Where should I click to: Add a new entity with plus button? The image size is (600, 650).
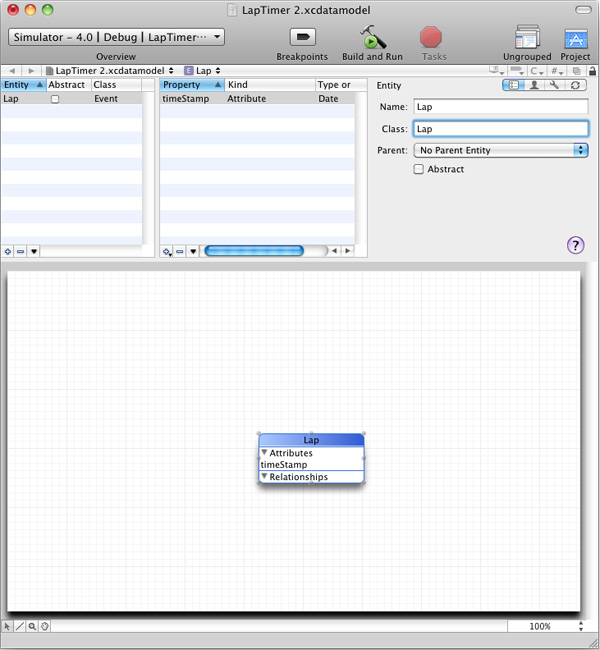[x=8, y=251]
